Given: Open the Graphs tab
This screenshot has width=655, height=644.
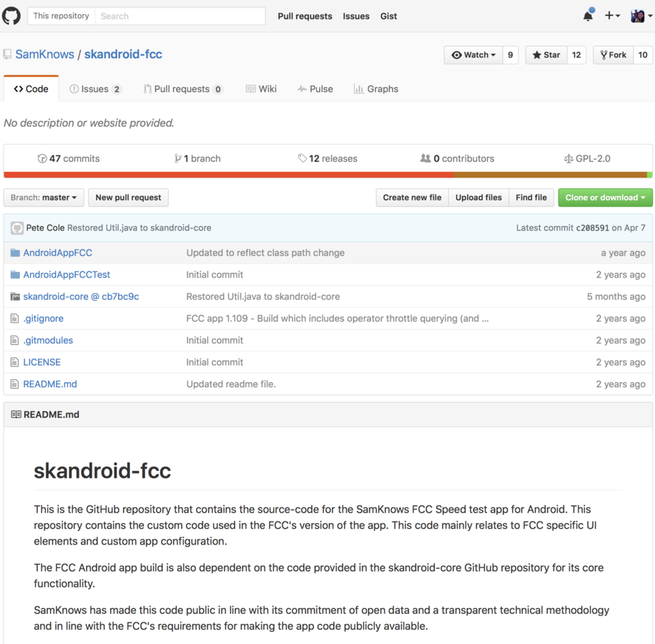Looking at the screenshot, I should point(376,89).
